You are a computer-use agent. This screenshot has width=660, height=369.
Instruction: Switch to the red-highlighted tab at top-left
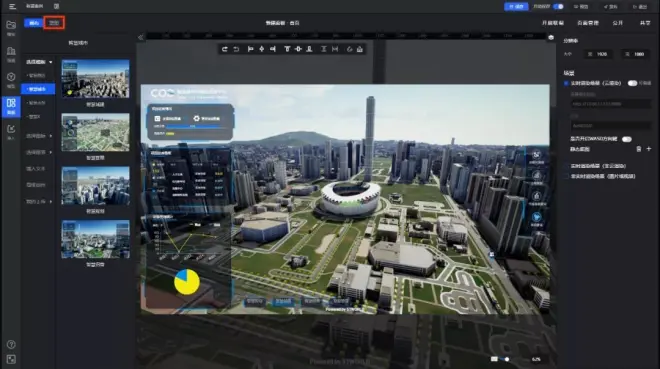[x=54, y=23]
